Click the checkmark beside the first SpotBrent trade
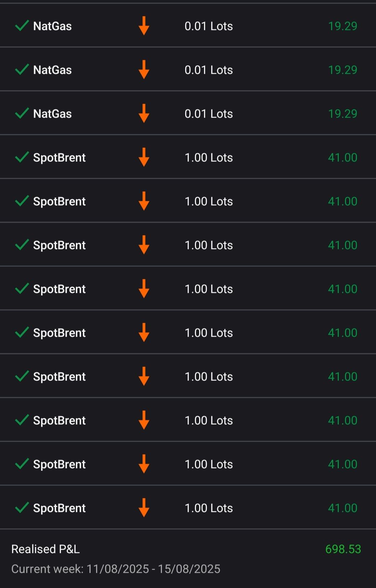Viewport: 376px width, 588px height. 22,157
